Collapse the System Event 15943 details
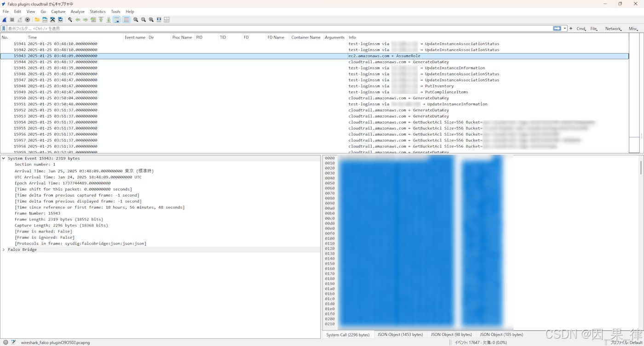The width and height of the screenshot is (644, 346). (4, 158)
